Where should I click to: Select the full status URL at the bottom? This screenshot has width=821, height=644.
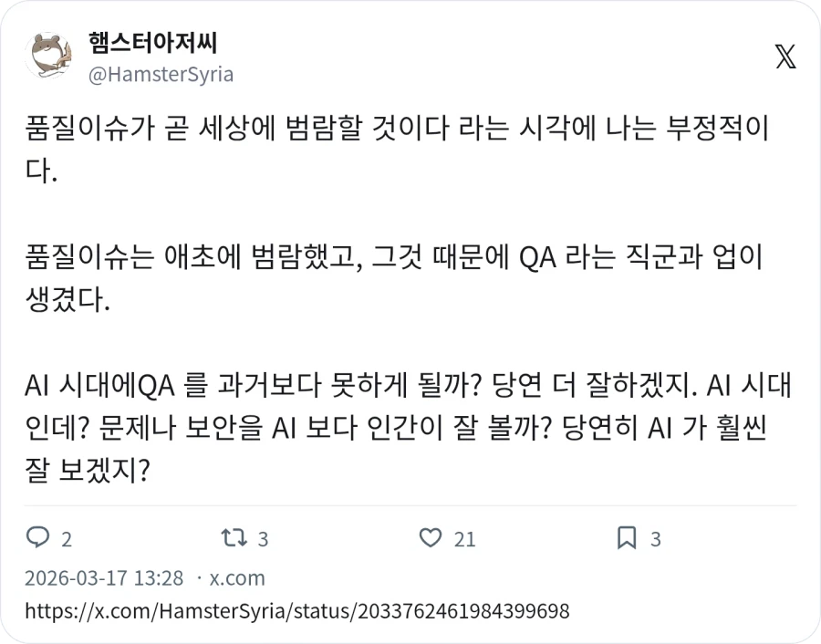pos(295,612)
